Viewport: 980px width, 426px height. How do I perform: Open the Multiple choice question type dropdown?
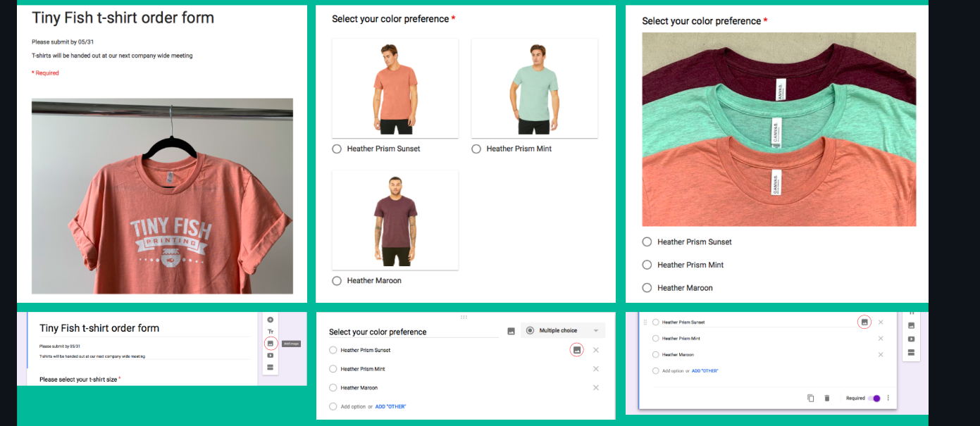click(x=563, y=331)
